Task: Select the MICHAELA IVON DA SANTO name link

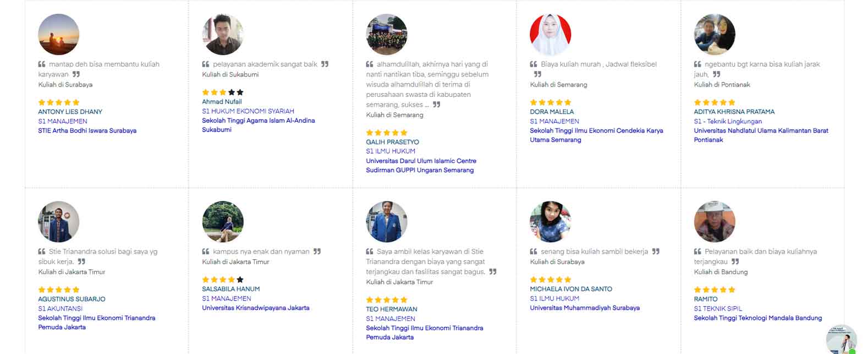Action: tap(571, 289)
